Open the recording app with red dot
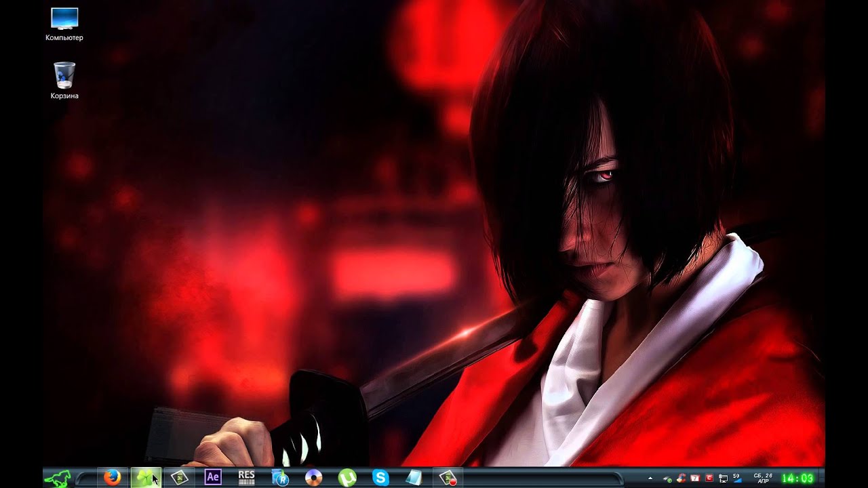This screenshot has width=868, height=488. coord(448,478)
